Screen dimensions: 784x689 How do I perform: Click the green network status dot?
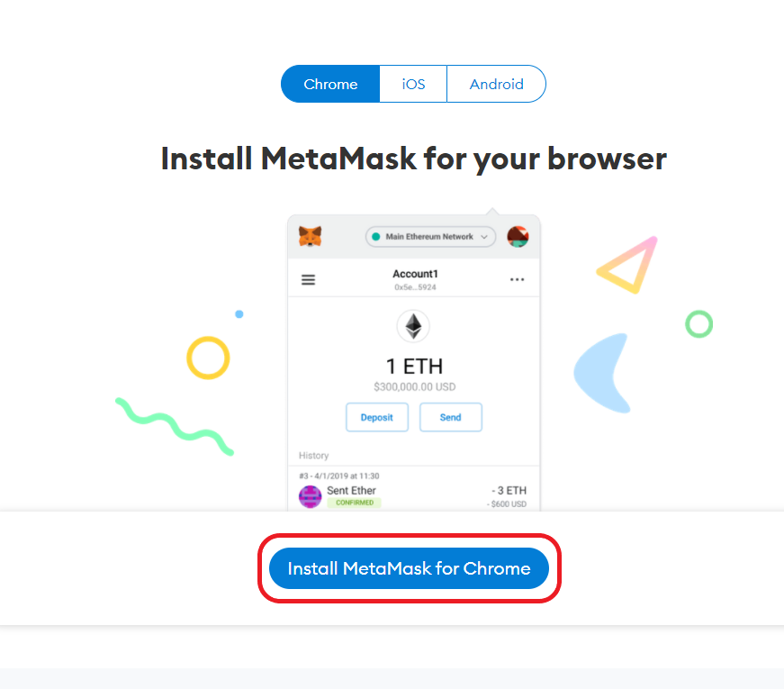pos(376,237)
